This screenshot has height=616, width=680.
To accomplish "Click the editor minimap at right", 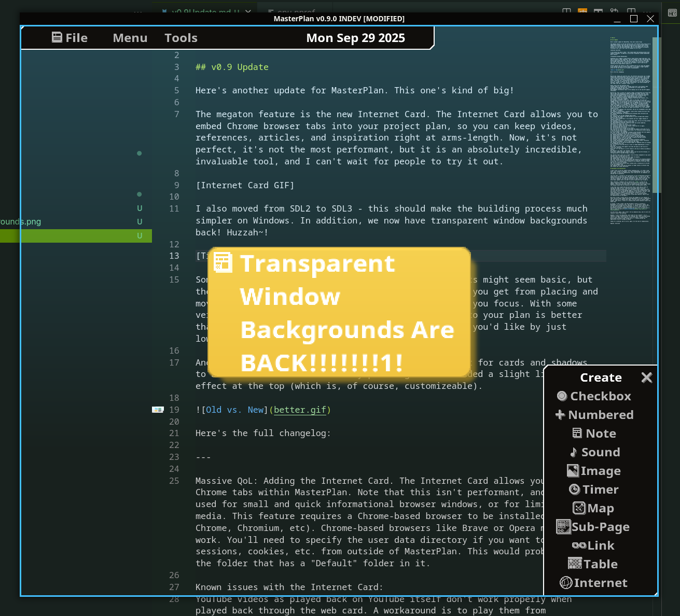I will coord(630,130).
